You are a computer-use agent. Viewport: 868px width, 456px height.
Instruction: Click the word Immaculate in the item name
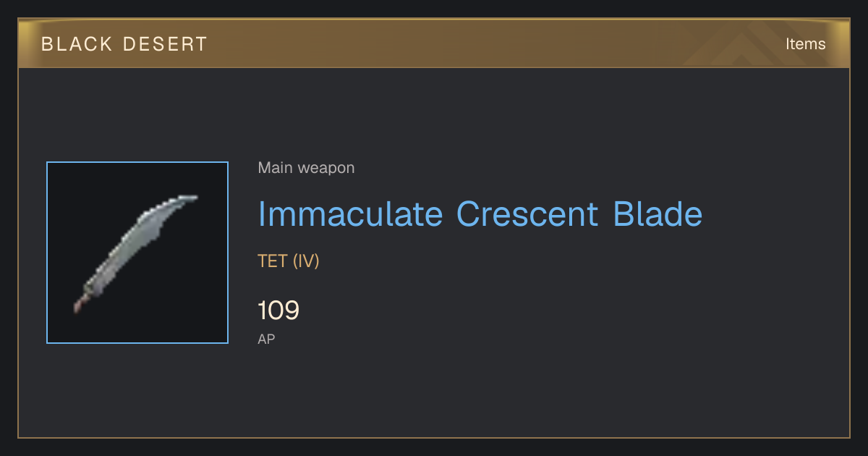coord(351,214)
